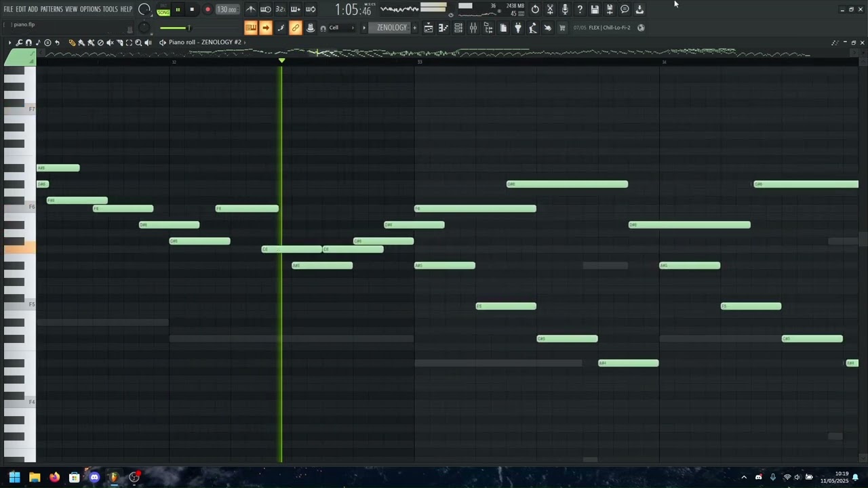Toggle typing keyboard to piano icon
868x488 pixels.
click(x=251, y=28)
